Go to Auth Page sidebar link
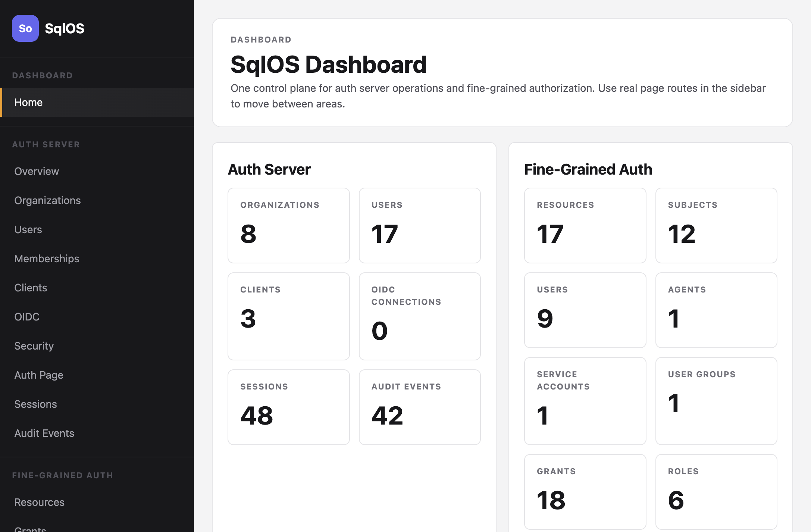The width and height of the screenshot is (811, 532). pos(39,375)
